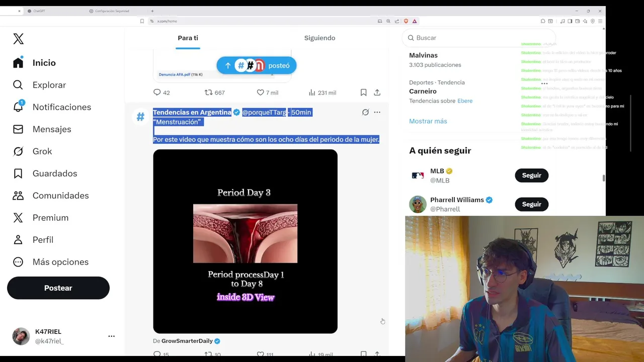Open Premium in the sidebar
This screenshot has height=362, width=644.
coord(40,218)
